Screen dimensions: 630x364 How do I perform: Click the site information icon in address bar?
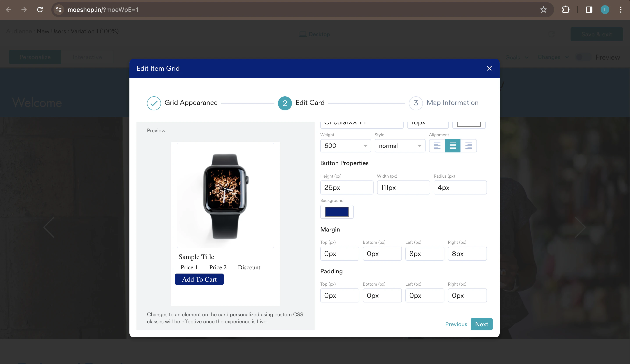59,10
